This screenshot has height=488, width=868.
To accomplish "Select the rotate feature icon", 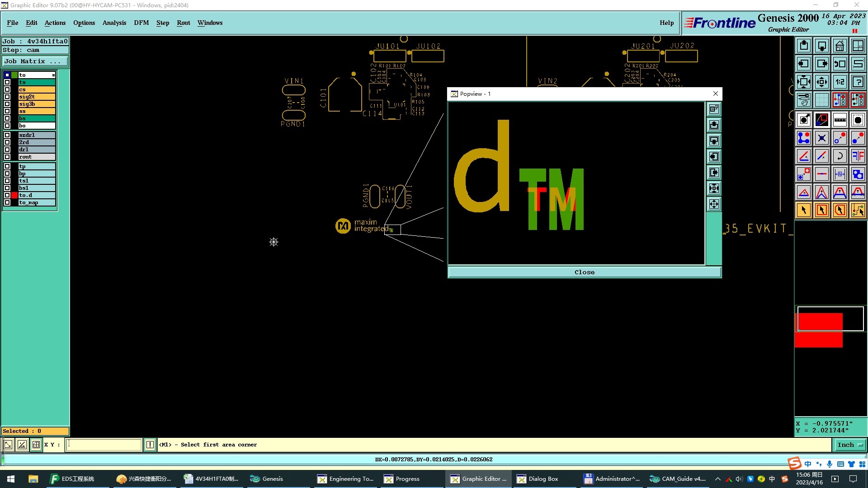I will 840,156.
